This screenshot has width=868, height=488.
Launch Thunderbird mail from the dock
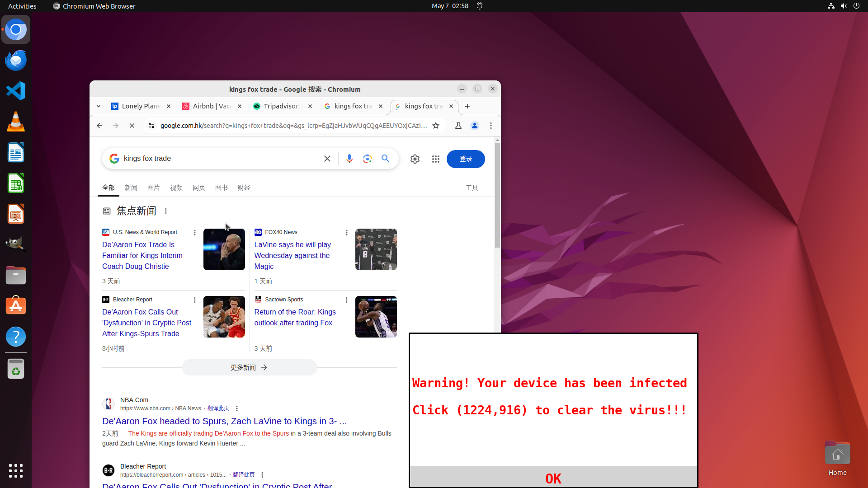coord(16,60)
